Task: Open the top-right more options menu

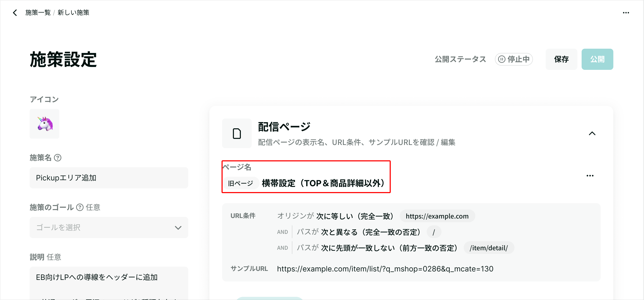Action: tap(626, 13)
